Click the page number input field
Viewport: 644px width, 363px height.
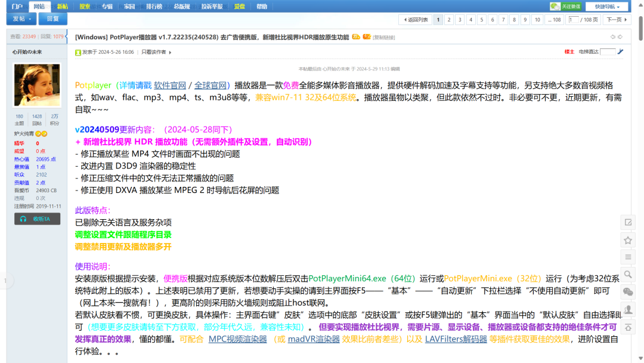click(574, 20)
